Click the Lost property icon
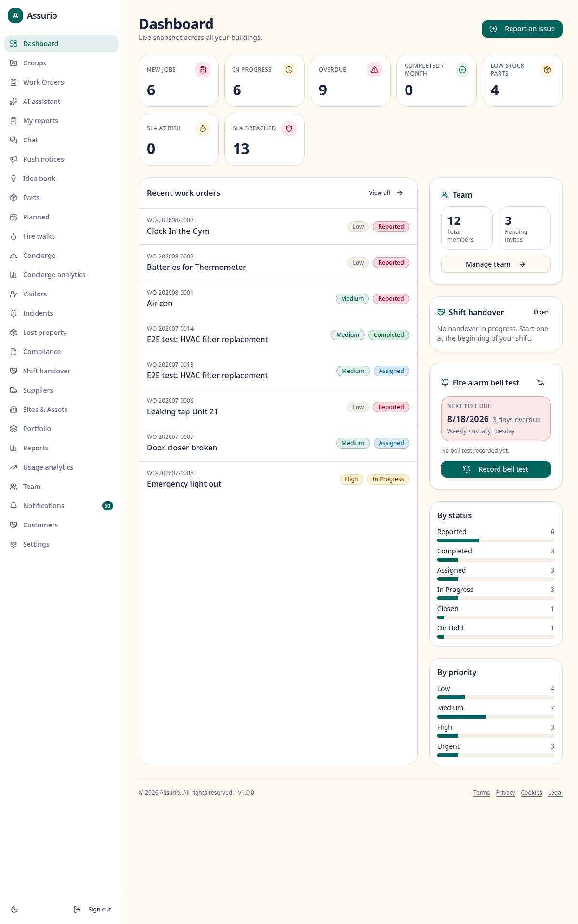The image size is (578, 924). [13, 333]
